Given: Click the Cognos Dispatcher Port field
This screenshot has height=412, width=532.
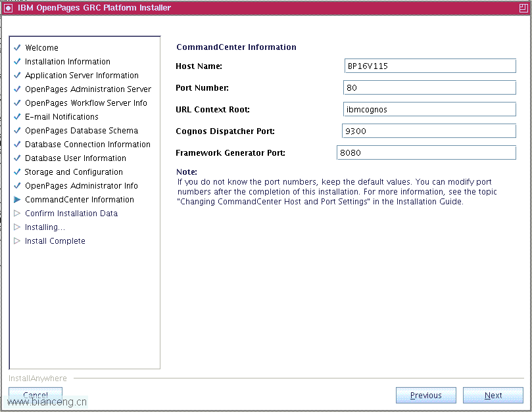Looking at the screenshot, I should (429, 131).
